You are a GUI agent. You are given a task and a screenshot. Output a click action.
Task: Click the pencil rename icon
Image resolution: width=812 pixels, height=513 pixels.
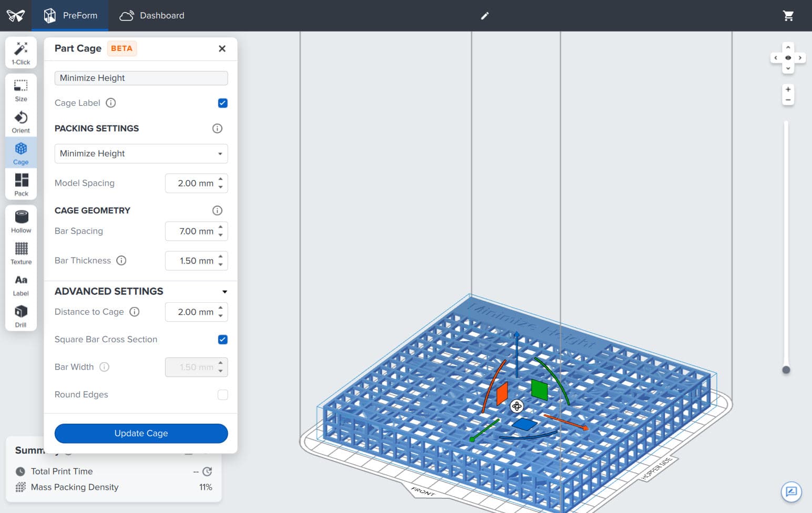(485, 16)
